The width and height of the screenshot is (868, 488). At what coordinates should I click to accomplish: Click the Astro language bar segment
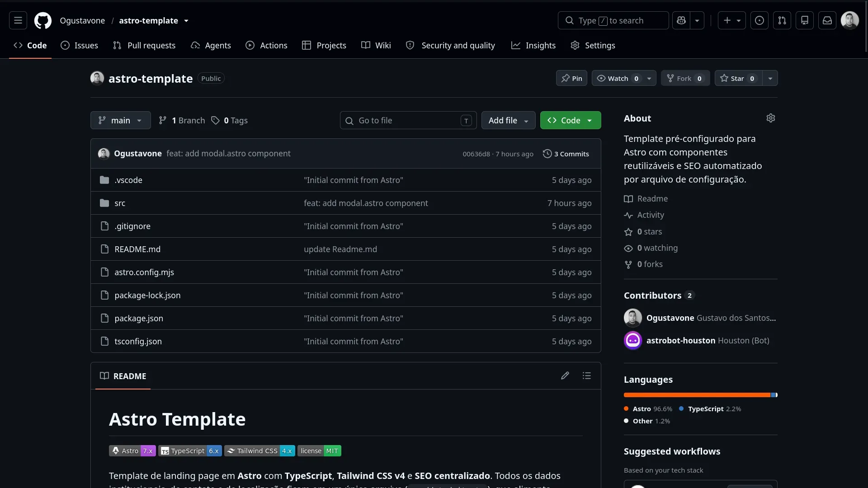(x=697, y=395)
